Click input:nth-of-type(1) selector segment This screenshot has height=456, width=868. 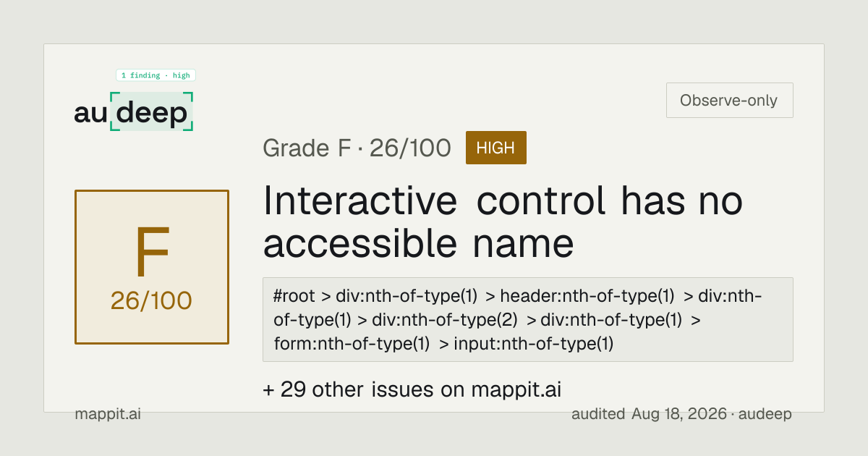click(533, 344)
